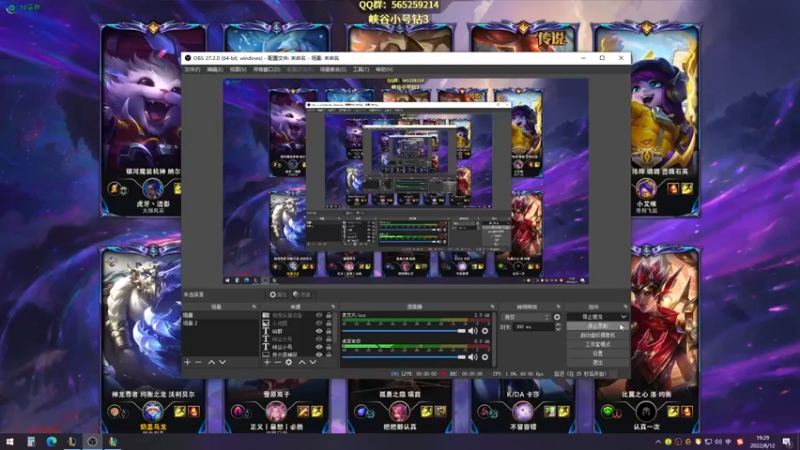
Task: Open source filters button above panels
Action: click(302, 295)
